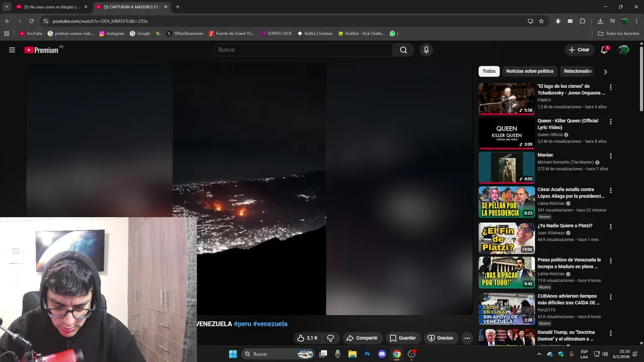The width and height of the screenshot is (644, 362).
Task: Open the SORTEO KICK bookmark
Action: tap(276, 34)
